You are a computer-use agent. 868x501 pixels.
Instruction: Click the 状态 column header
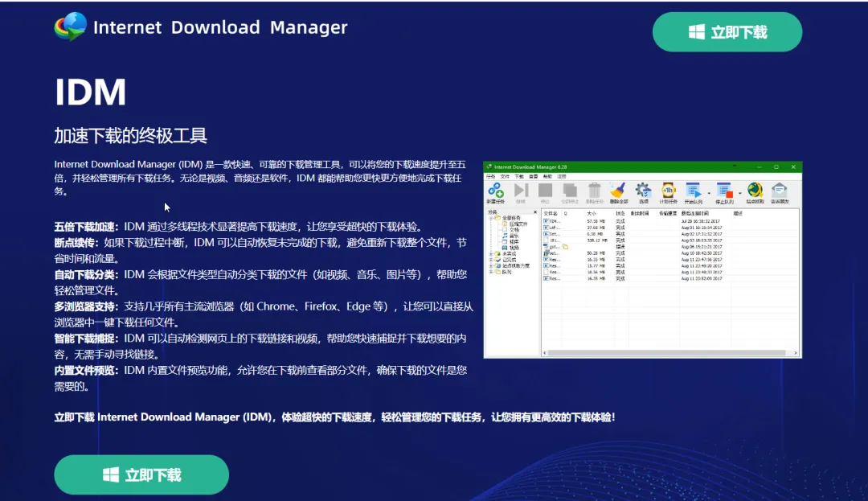(620, 214)
